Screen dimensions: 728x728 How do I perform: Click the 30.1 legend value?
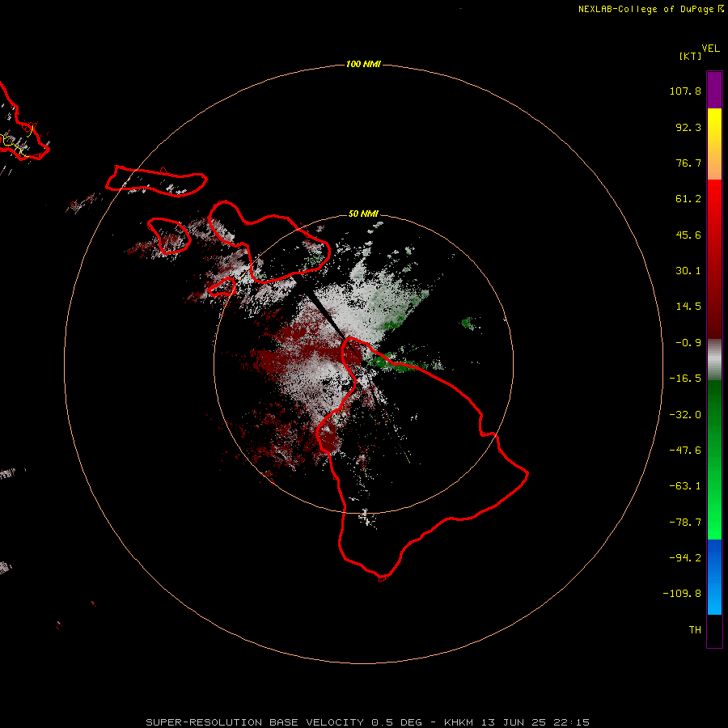688,271
